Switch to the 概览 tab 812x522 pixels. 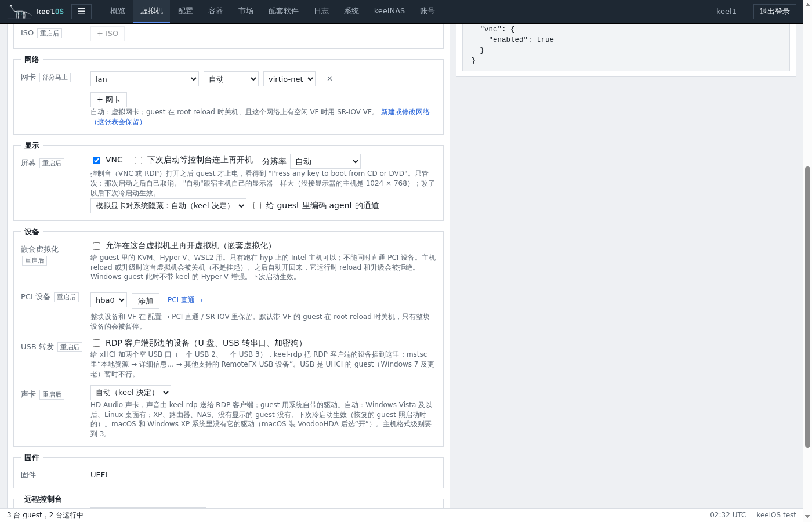118,11
